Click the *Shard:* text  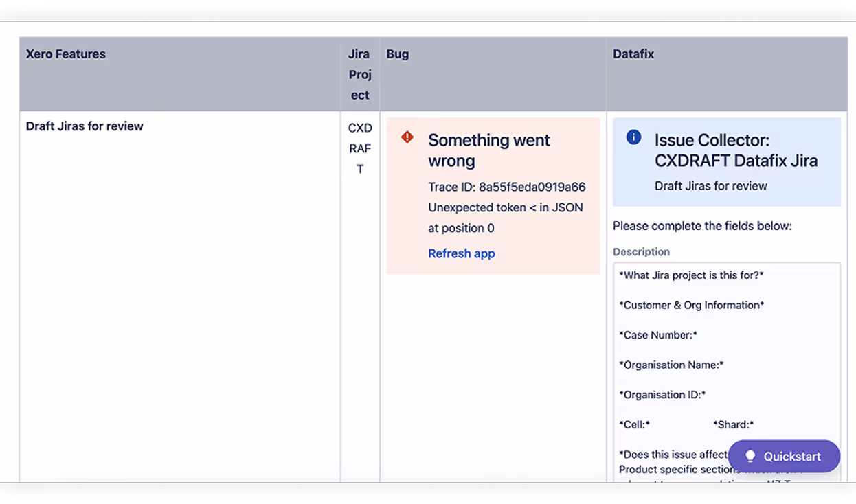pyautogui.click(x=733, y=424)
